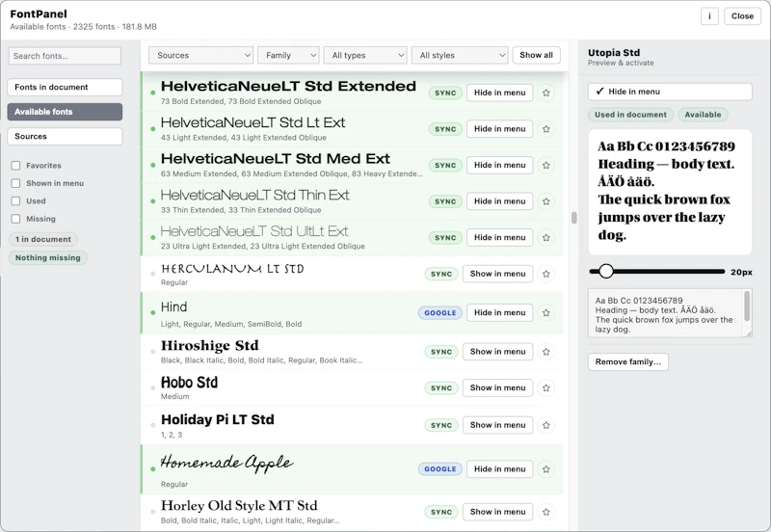Show Horley Old Style MT Std in menu
This screenshot has width=771, height=532.
click(497, 512)
